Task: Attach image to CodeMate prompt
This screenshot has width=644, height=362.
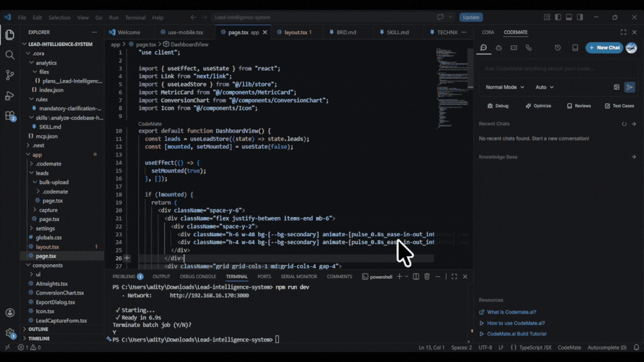Action: pos(617,87)
